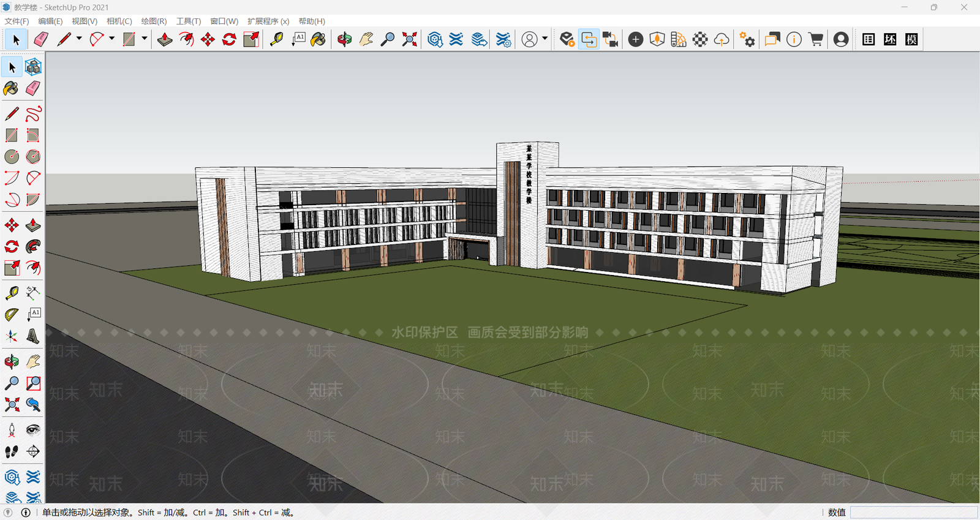The image size is (980, 520).
Task: Activate the Tape Measure tool in top toolbar
Action: tap(277, 39)
